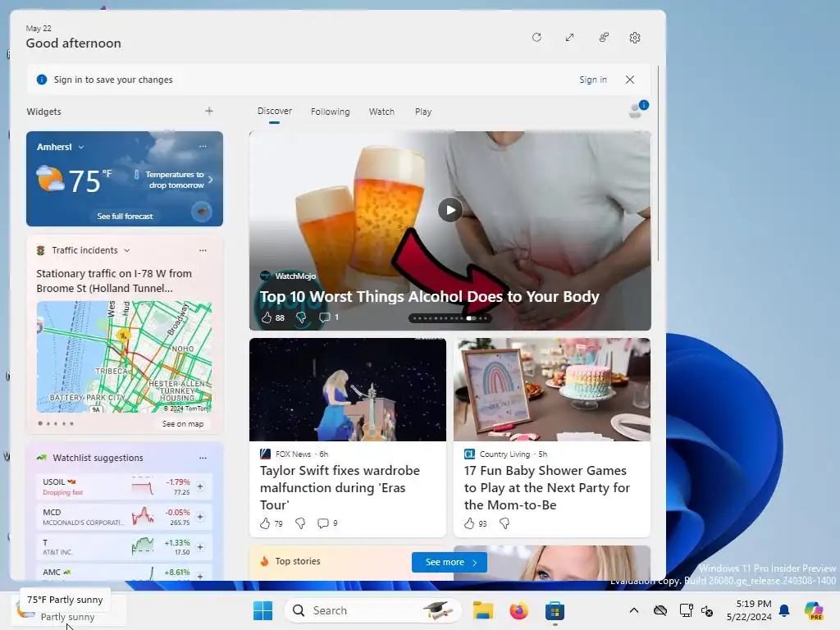Dislike the Taylor Swift article
This screenshot has height=630, width=840.
(x=300, y=523)
